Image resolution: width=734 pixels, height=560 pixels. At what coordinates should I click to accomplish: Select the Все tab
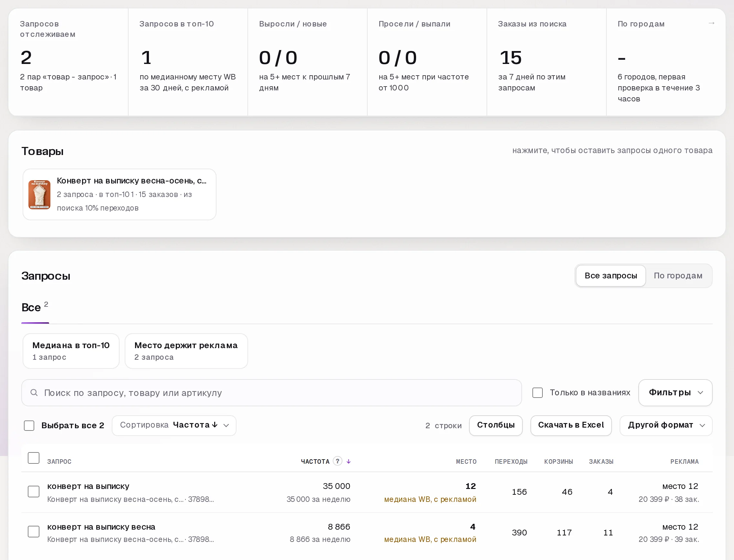(35, 308)
